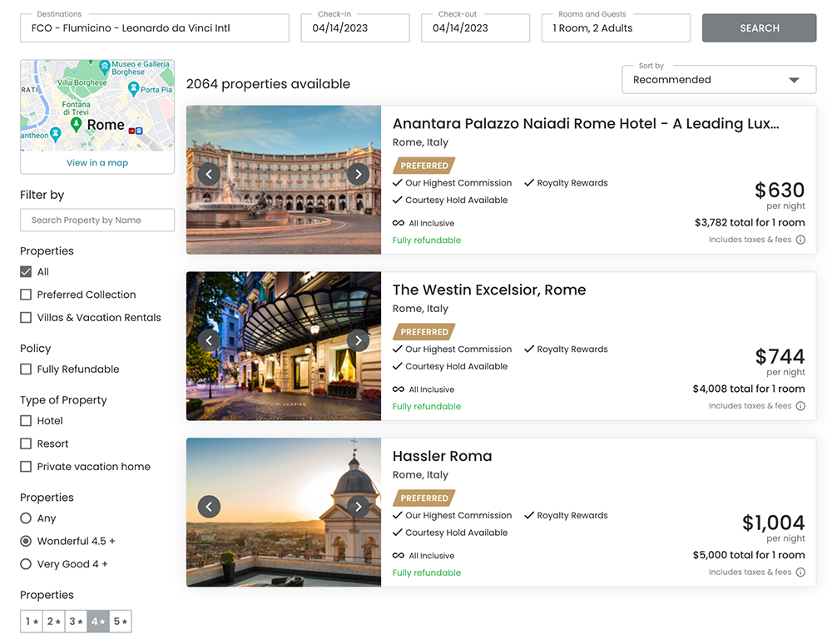Show previous photo of Anantara Palazzo Naiadi
832x644 pixels.
click(209, 174)
